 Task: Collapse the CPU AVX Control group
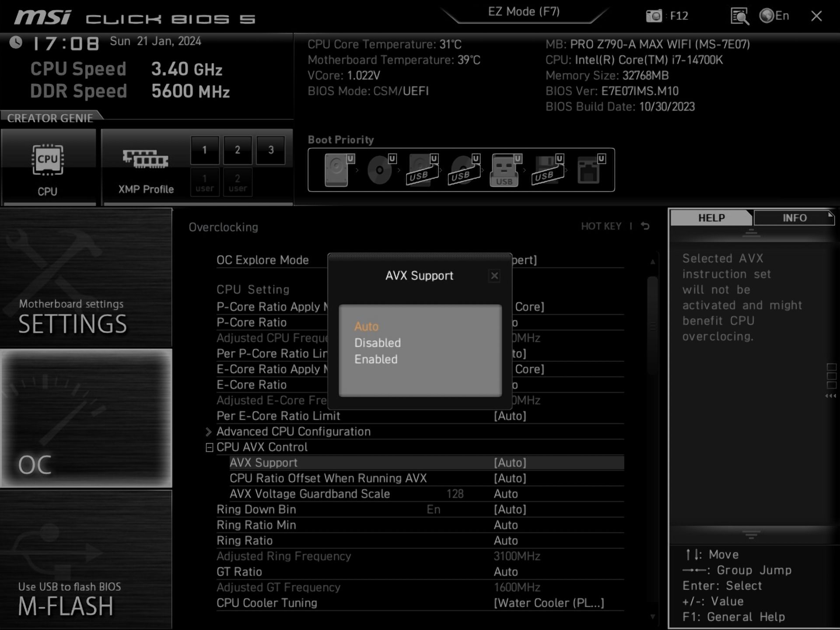(x=209, y=447)
